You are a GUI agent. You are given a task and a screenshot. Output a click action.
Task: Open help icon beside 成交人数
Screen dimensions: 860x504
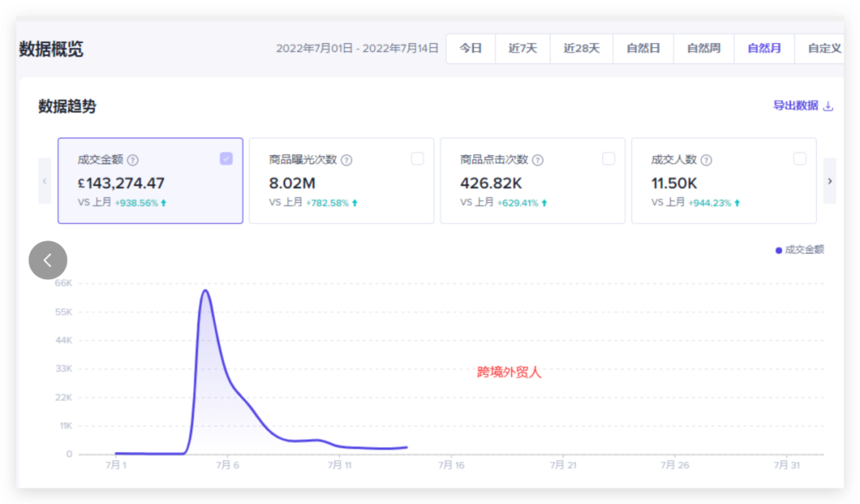[x=706, y=160]
